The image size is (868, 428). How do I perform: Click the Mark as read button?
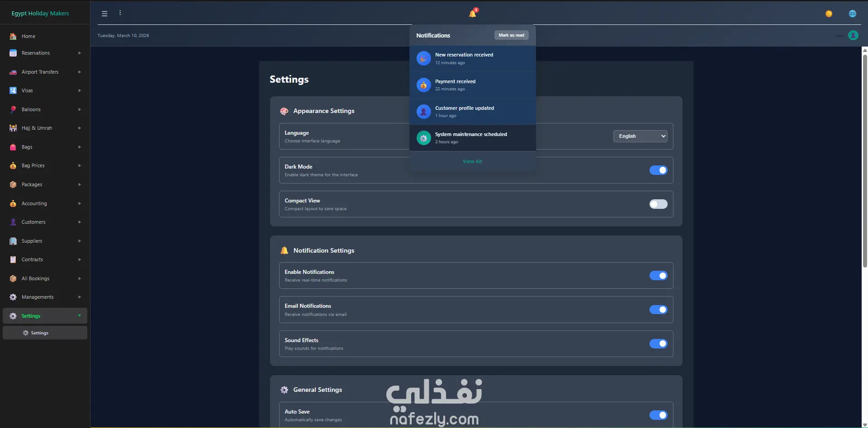point(511,35)
